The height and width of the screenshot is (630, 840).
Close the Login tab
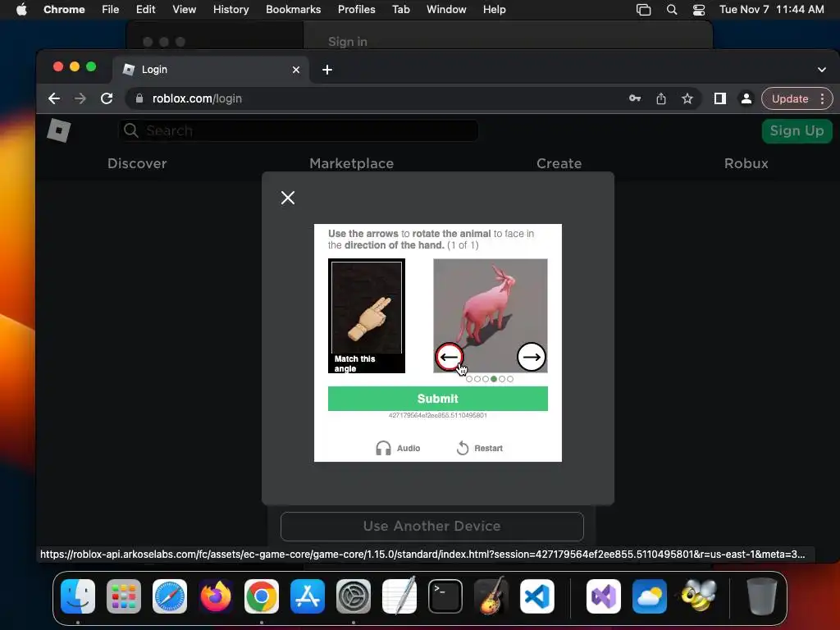295,70
